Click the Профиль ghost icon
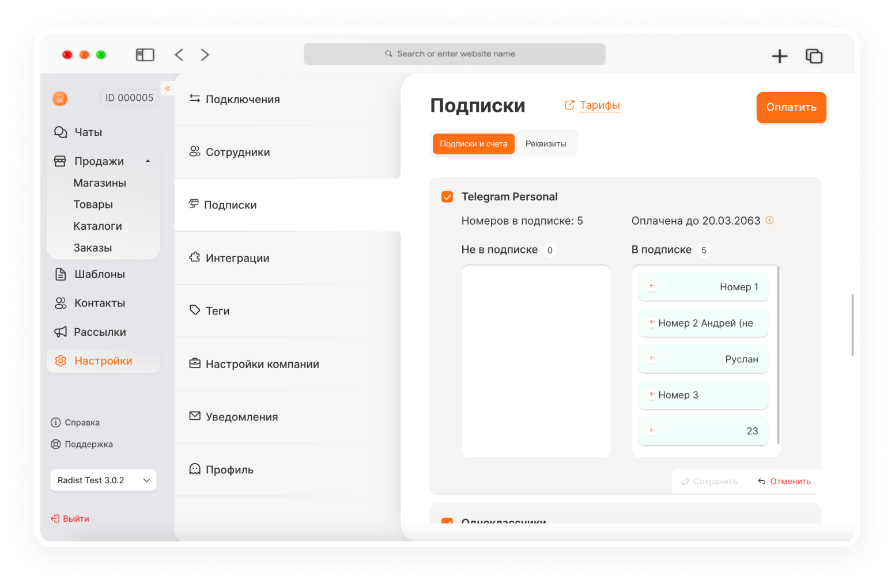The image size is (895, 588). pyautogui.click(x=195, y=469)
